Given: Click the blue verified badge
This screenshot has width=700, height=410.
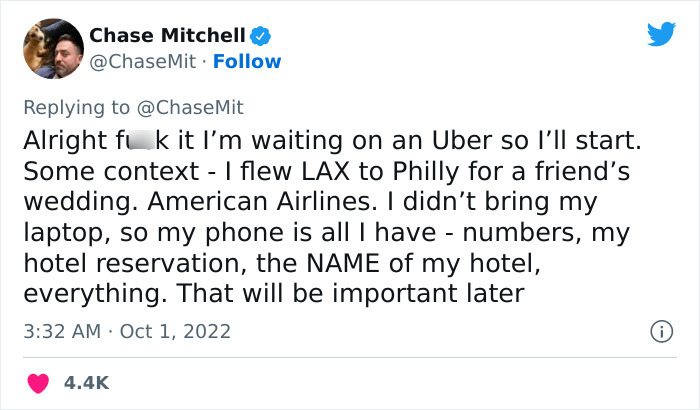Looking at the screenshot, I should coord(260,35).
